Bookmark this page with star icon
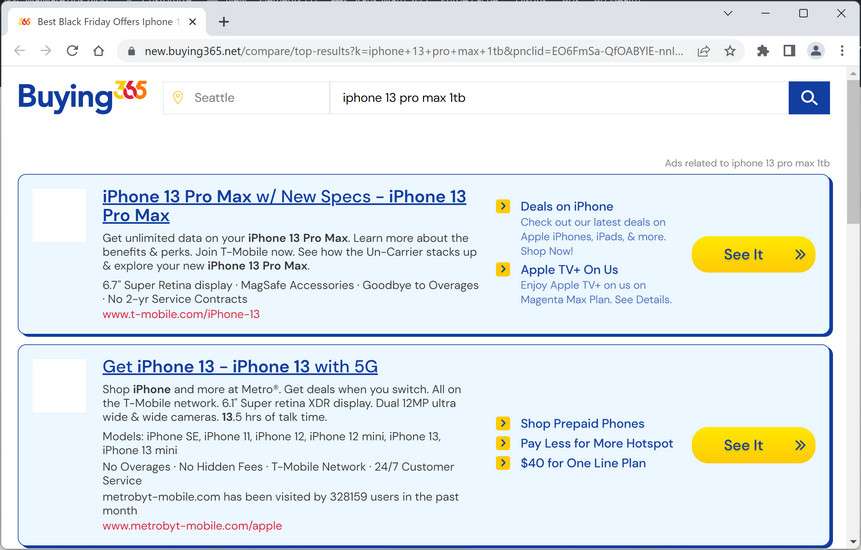Image resolution: width=861 pixels, height=550 pixels. [730, 51]
